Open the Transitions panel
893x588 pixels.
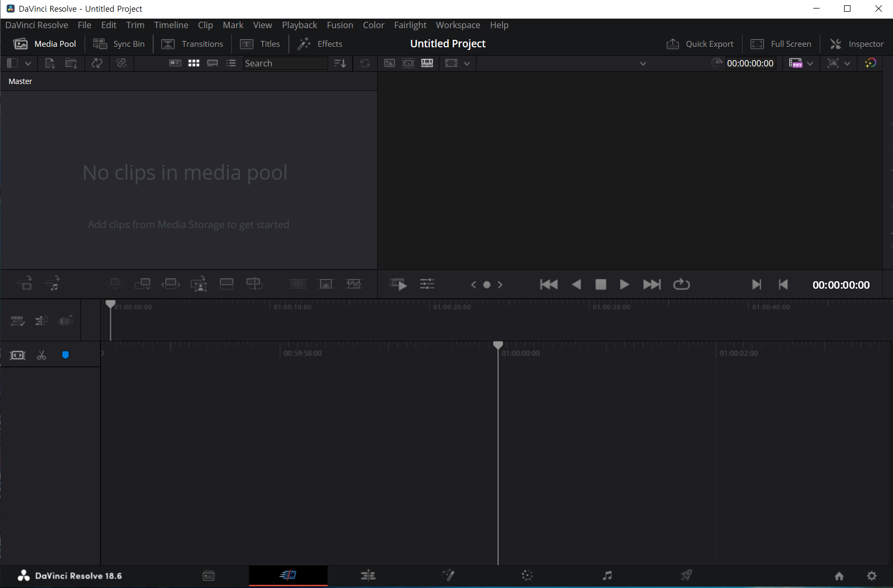tap(192, 44)
